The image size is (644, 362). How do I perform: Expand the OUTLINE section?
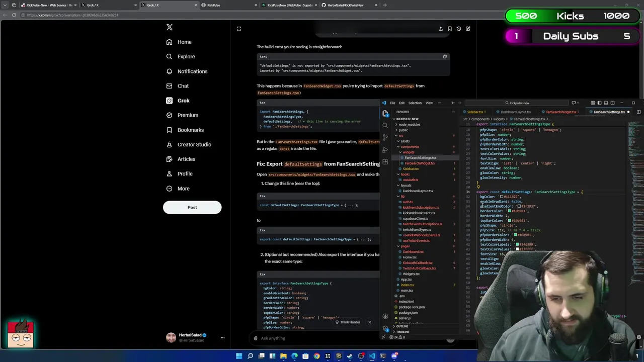(401, 327)
